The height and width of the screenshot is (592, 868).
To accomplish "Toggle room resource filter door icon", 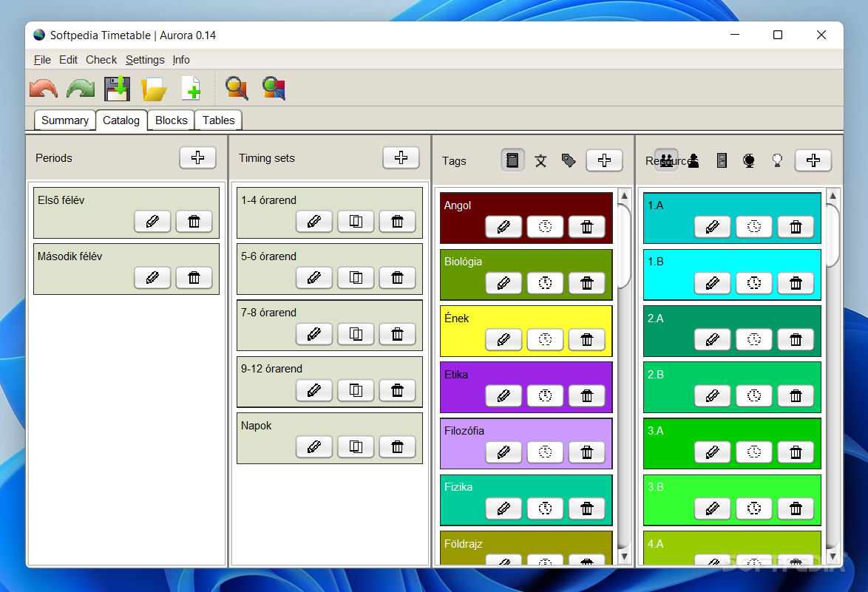I will click(722, 160).
